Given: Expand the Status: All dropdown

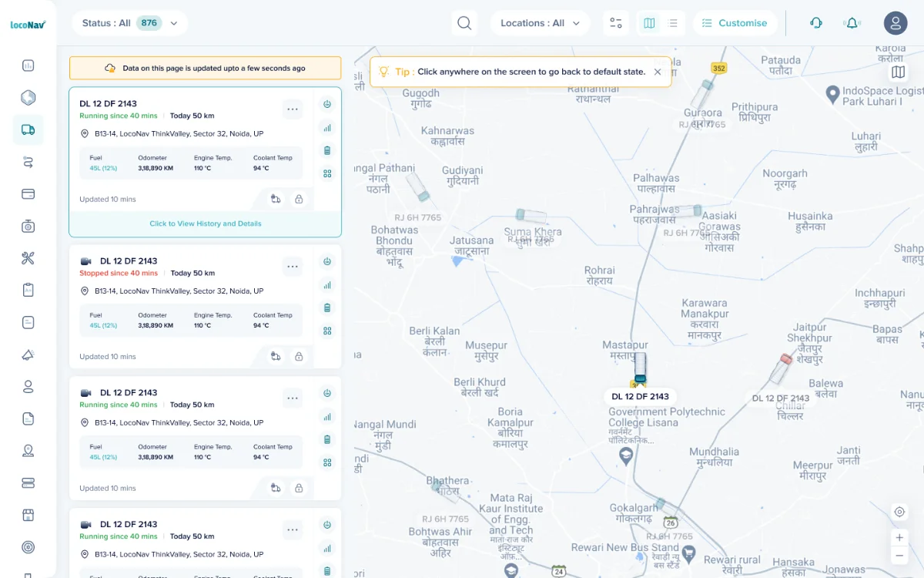Looking at the screenshot, I should [129, 23].
